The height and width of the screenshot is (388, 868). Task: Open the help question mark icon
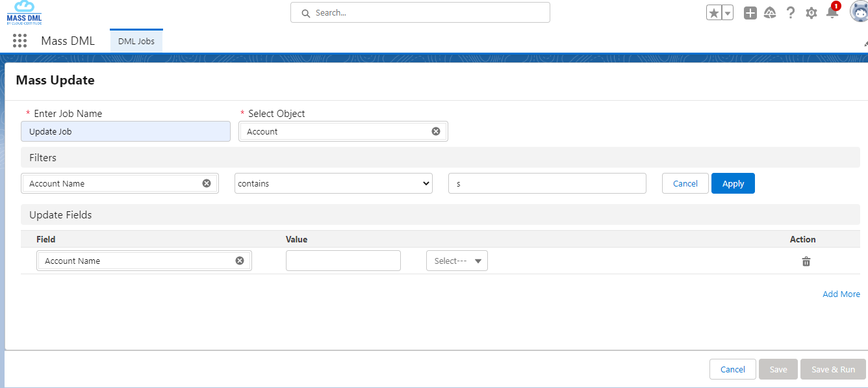coord(791,13)
